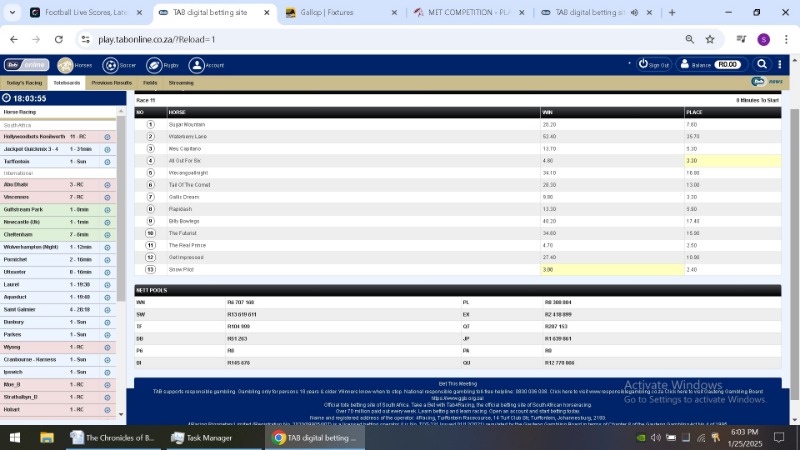
Task: Click the site search magnifier icon
Action: point(762,64)
